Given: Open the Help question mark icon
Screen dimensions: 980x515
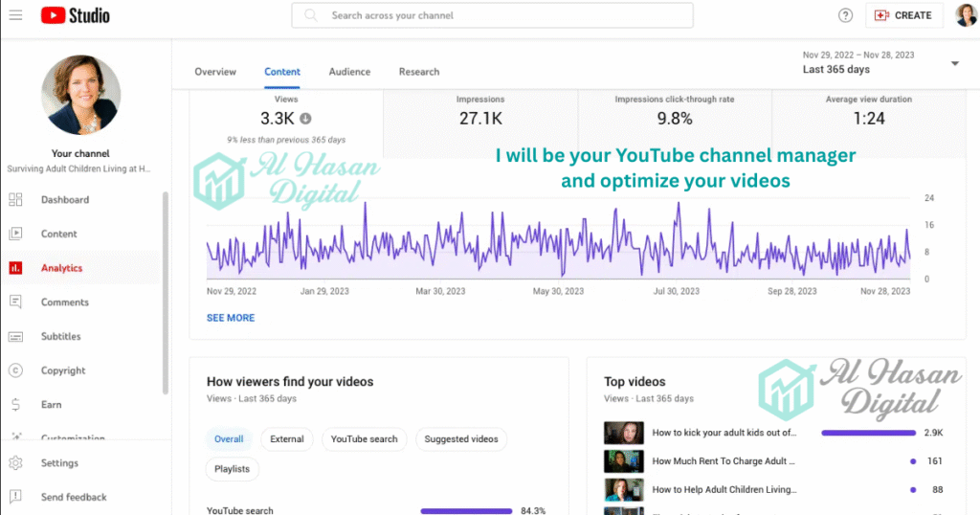Looking at the screenshot, I should (x=845, y=15).
